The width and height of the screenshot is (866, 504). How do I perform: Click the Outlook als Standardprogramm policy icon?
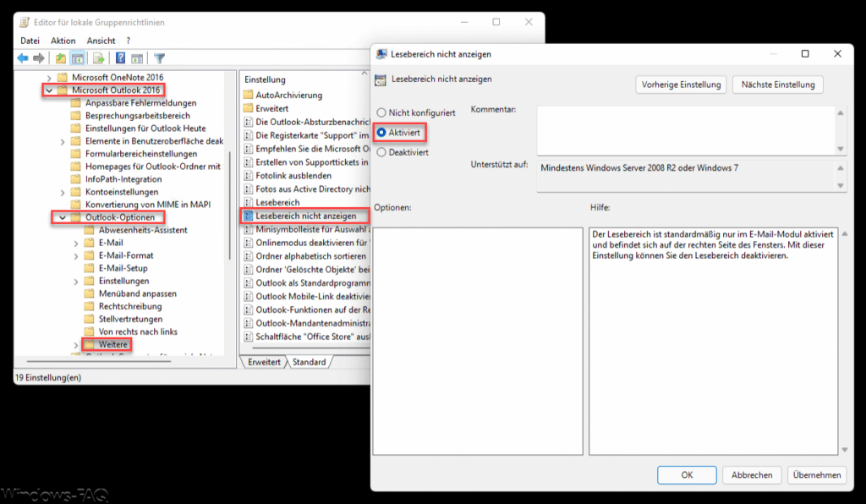[248, 283]
